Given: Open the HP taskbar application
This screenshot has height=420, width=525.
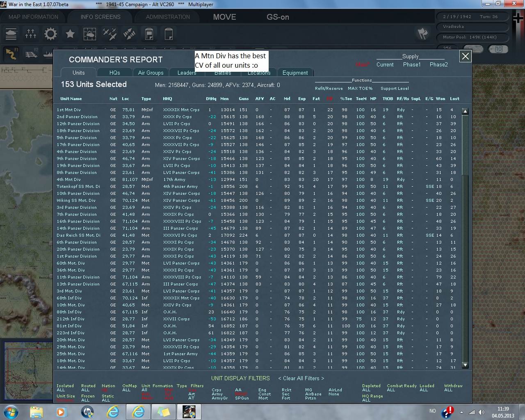Looking at the screenshot, I should point(87,412).
